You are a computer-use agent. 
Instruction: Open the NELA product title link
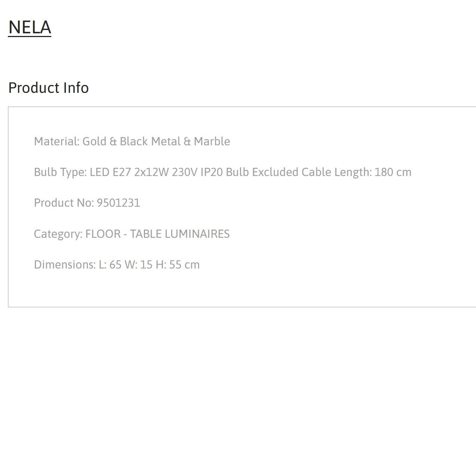[x=30, y=27]
